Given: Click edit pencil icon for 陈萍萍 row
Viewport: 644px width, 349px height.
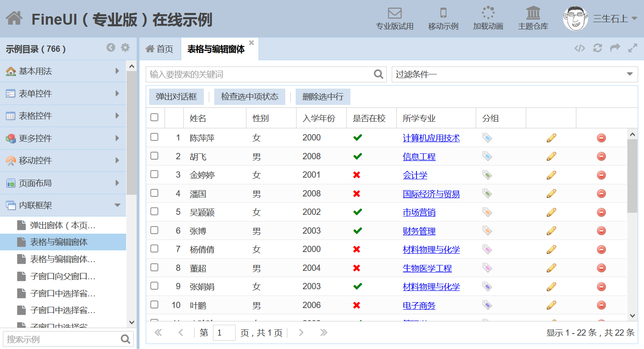Looking at the screenshot, I should pos(551,138).
